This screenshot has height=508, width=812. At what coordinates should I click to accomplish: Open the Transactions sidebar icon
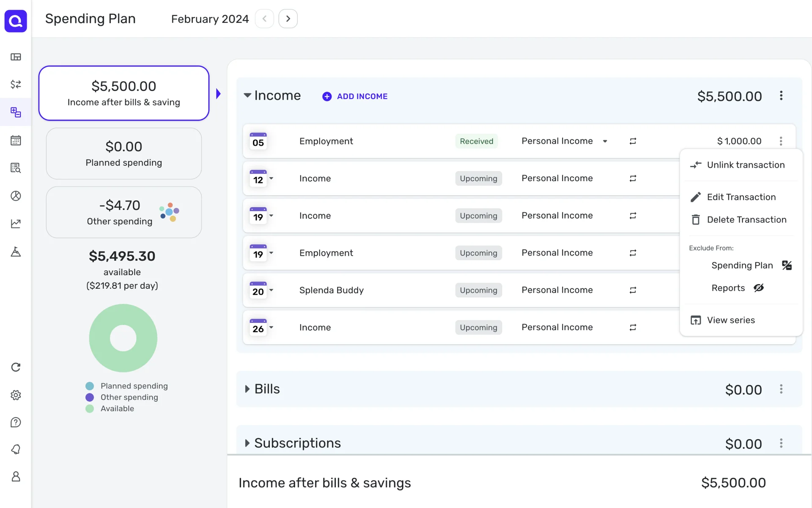tap(16, 84)
